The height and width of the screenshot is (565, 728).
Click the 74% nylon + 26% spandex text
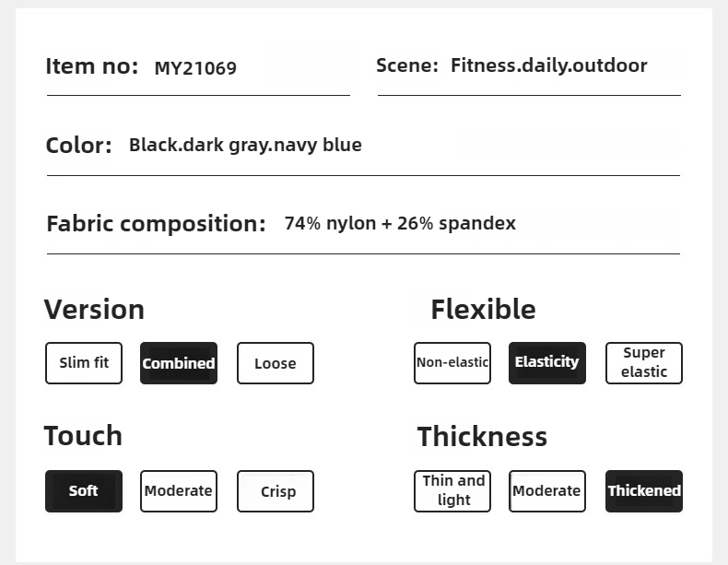click(400, 223)
